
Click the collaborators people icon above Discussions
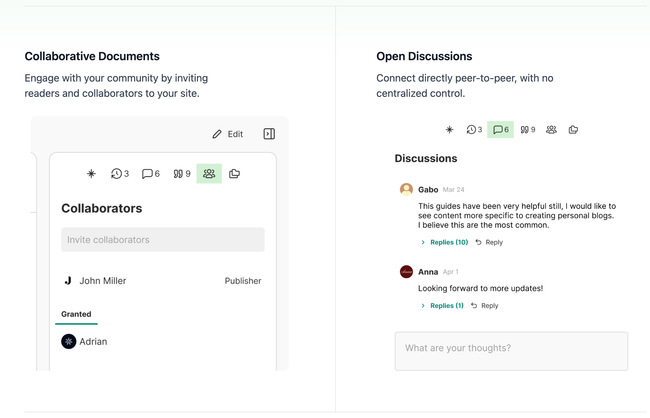point(551,130)
